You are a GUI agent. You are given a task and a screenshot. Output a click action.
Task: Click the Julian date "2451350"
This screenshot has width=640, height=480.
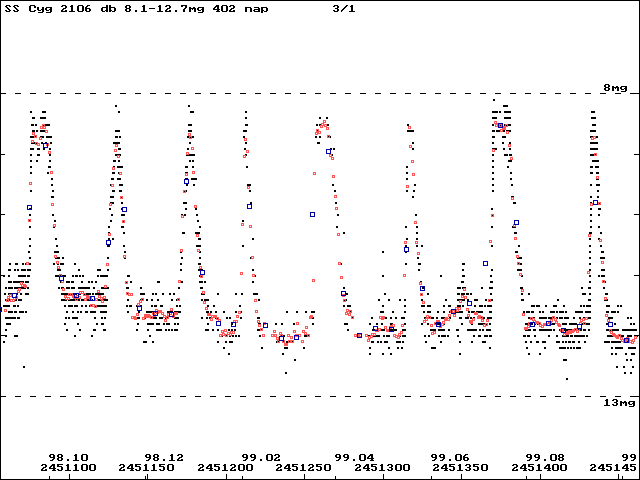coord(461,468)
